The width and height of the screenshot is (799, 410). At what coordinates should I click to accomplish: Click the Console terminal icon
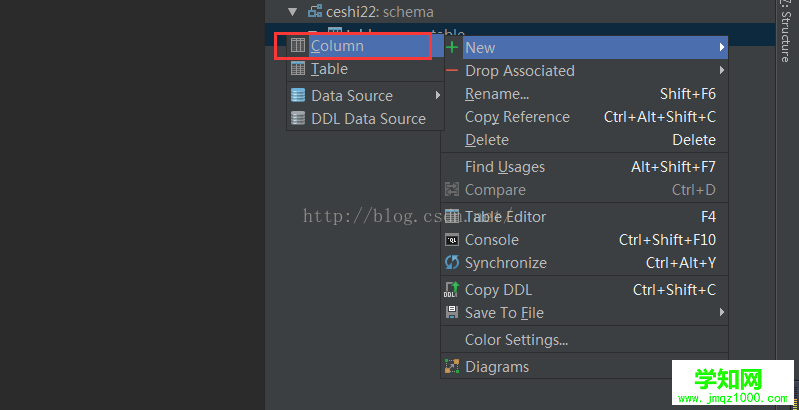(452, 239)
